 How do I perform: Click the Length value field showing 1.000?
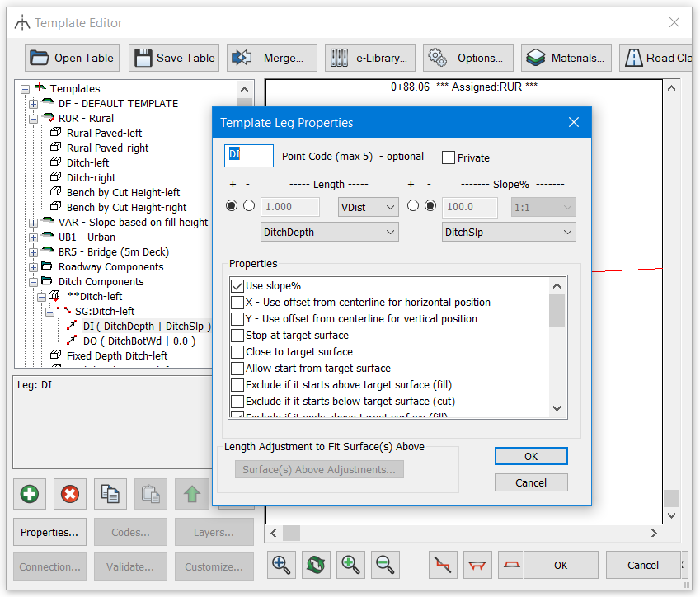click(x=289, y=207)
